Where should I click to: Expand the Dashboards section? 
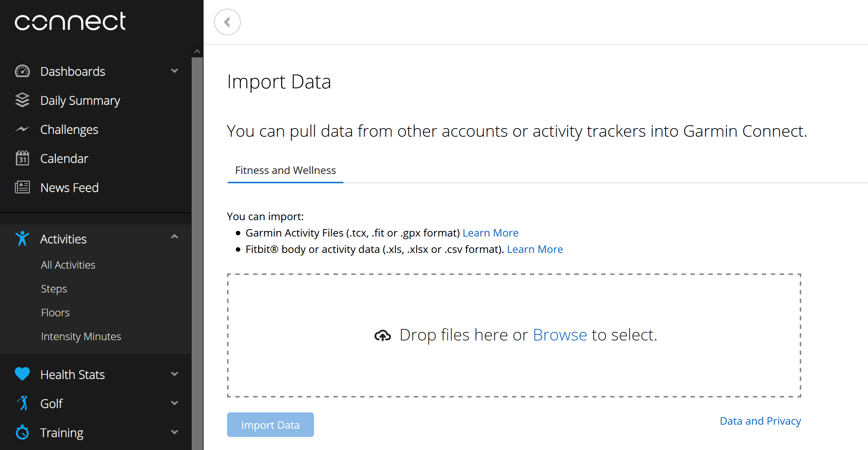(x=174, y=71)
